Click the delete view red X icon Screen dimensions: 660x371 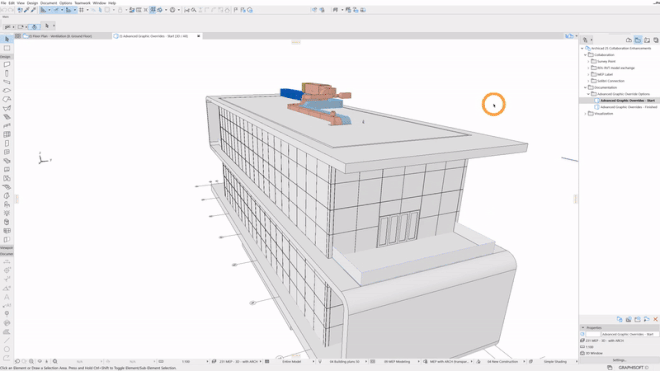pyautogui.click(x=655, y=320)
